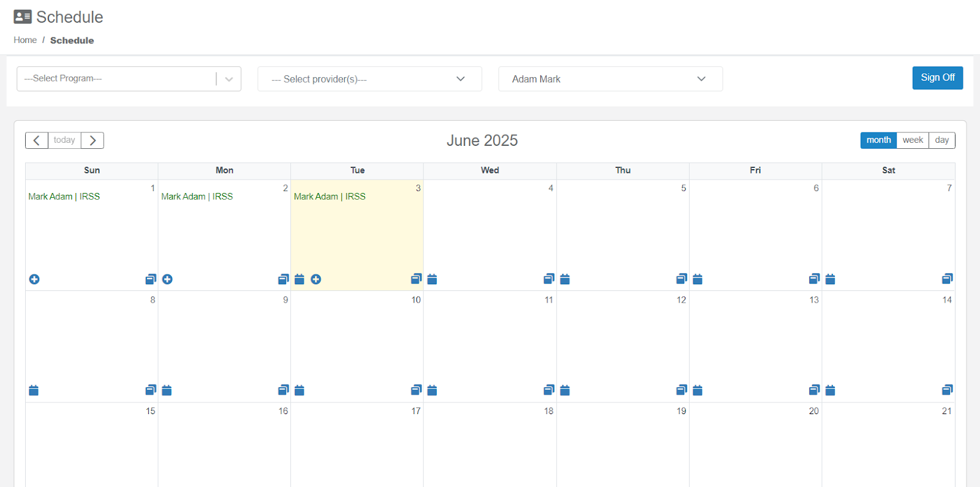Click the calendar icon in the June 9 cell
This screenshot has width=980, height=487.
click(x=167, y=390)
